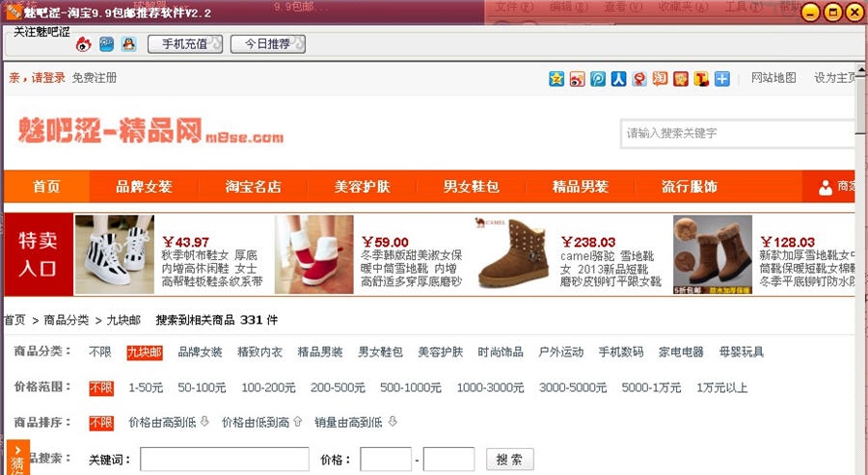
Task: Click the 免费注册 register link
Action: point(95,78)
